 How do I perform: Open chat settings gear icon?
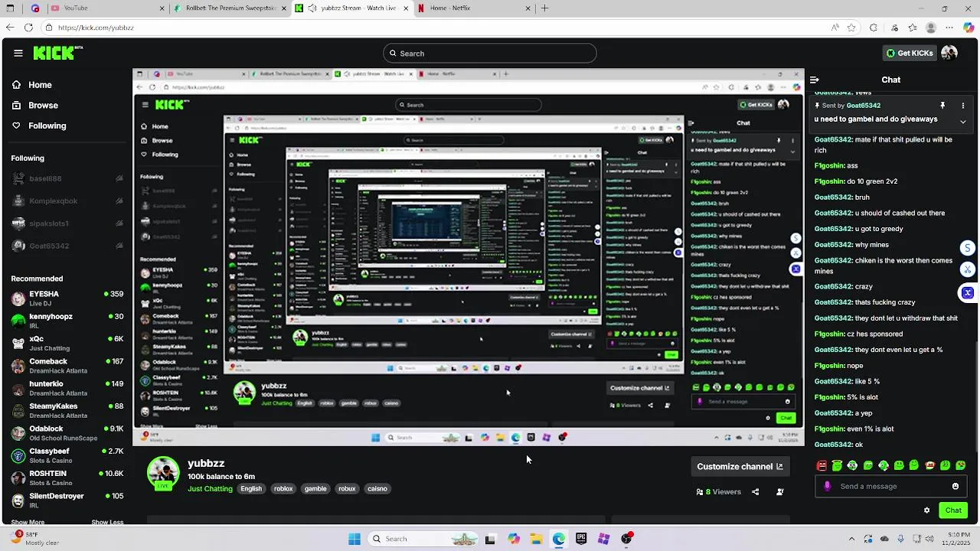pos(927,510)
